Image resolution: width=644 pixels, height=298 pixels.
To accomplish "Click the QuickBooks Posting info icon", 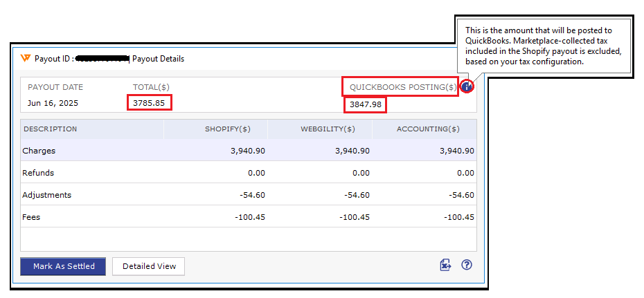I will [467, 86].
